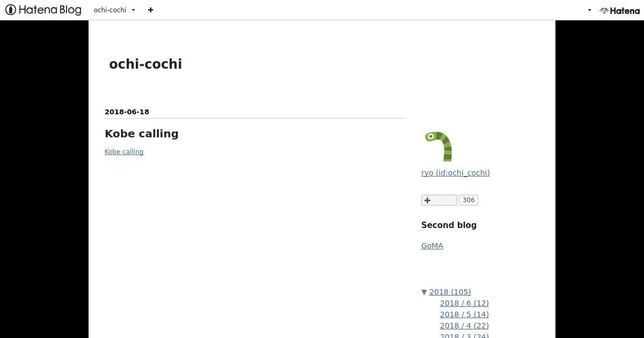This screenshot has width=644, height=338.
Task: Open the ochi-cochi blog dropdown
Action: [114, 10]
